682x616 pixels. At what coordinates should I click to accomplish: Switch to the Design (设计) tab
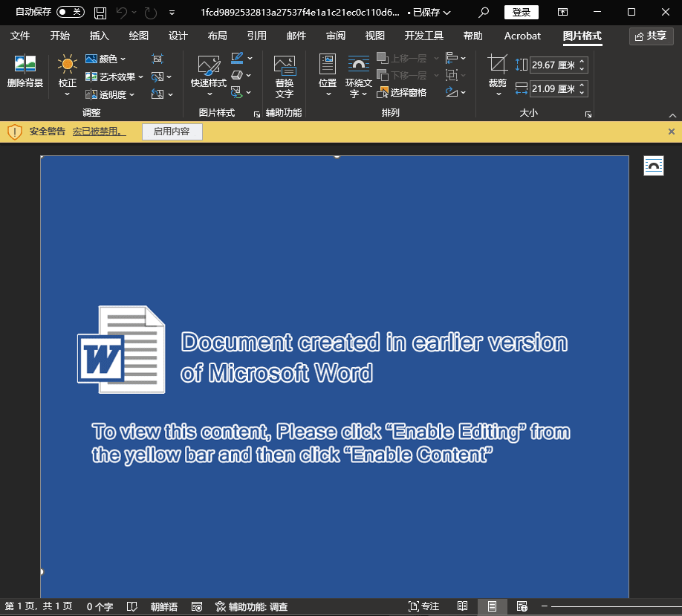[x=178, y=36]
